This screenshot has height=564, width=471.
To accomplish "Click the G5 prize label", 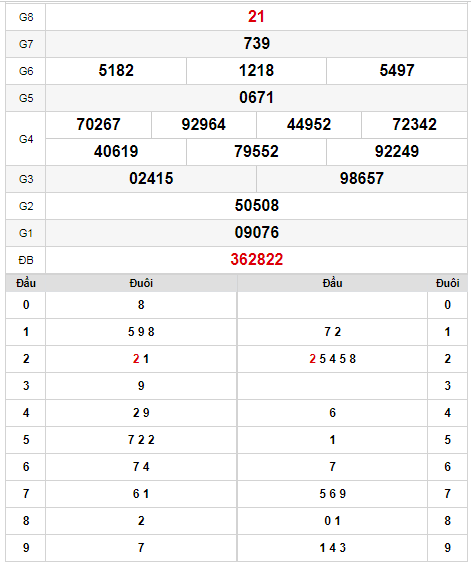I will coord(26,98).
